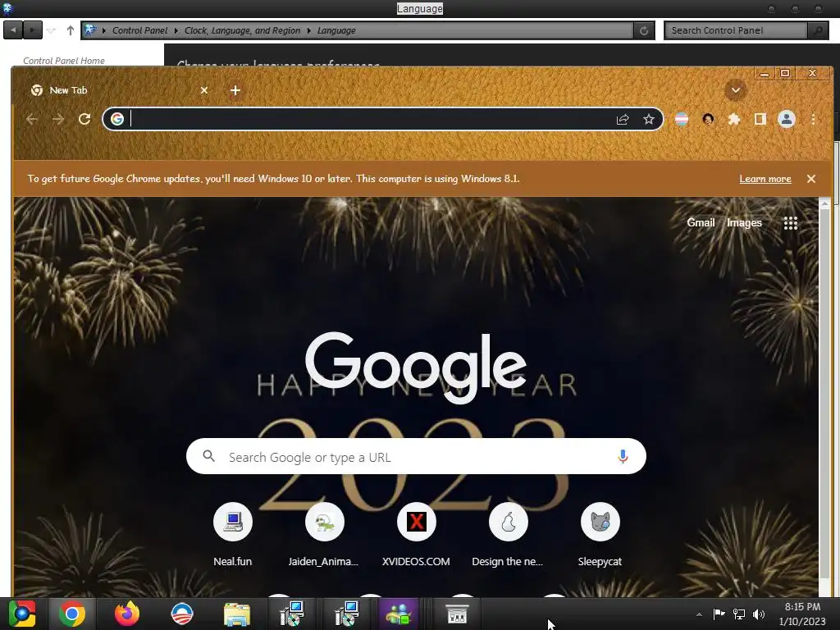Screen dimensions: 840x630
Task: Open the face avatar extension icon
Action: (708, 119)
